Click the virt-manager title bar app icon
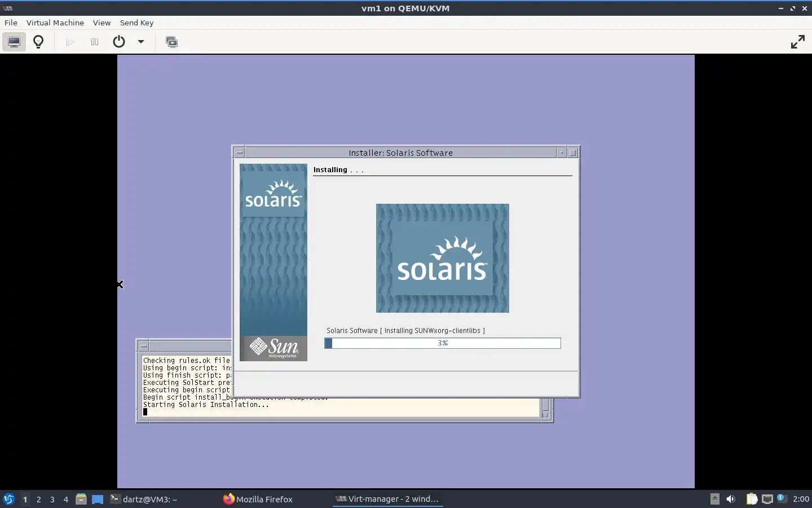This screenshot has width=812, height=508. click(x=8, y=8)
